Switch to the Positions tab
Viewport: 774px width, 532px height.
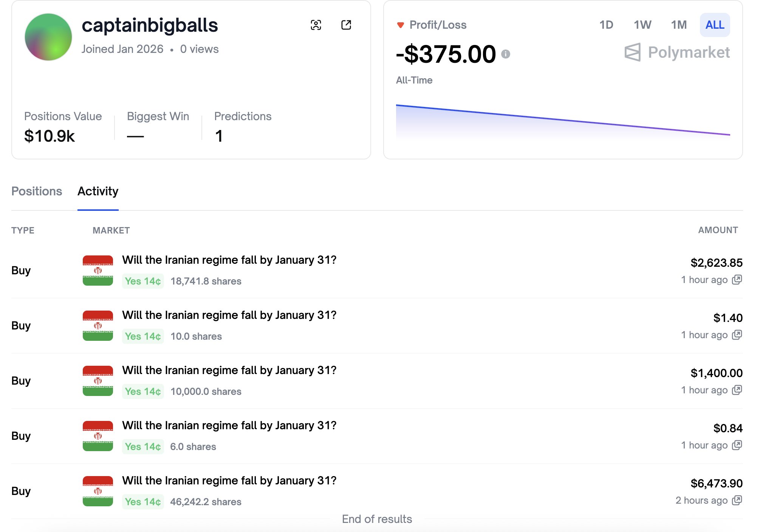point(37,191)
